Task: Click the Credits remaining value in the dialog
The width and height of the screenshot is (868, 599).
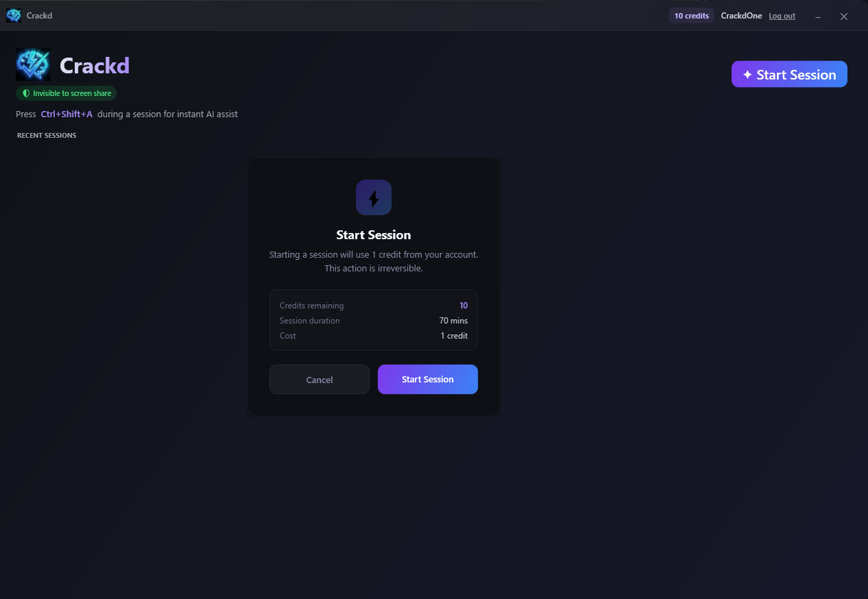Action: (x=463, y=306)
